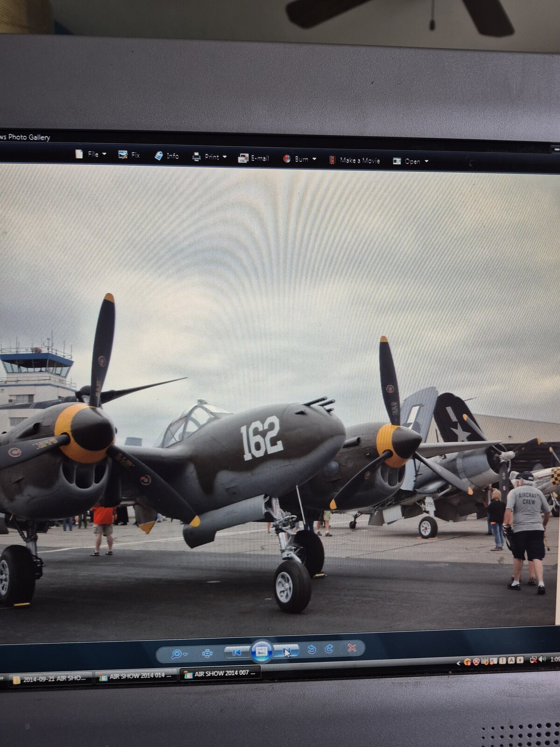Image resolution: width=560 pixels, height=747 pixels.
Task: Go to the previous photo
Action: 237,652
